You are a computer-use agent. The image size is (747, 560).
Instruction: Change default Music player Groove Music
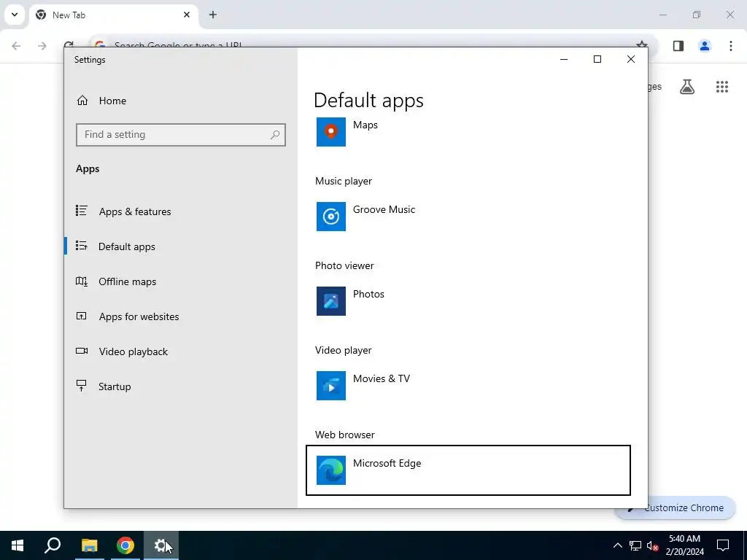468,217
